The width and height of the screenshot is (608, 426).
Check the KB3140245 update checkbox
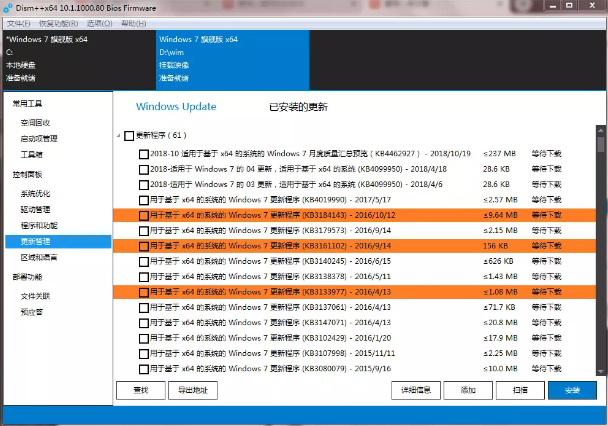[144, 262]
